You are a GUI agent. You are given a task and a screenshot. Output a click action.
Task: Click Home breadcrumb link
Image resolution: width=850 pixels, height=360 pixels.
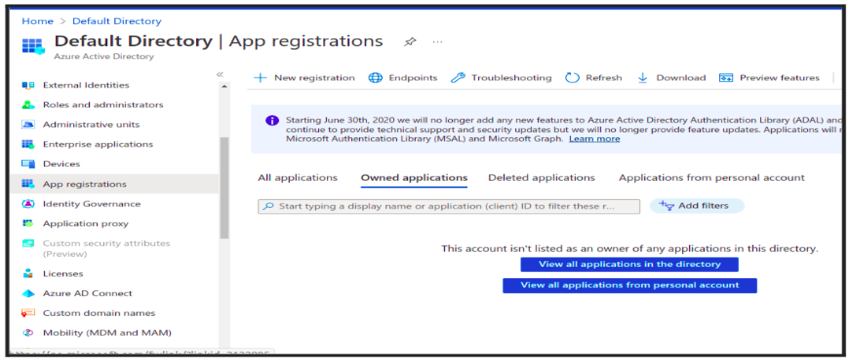pos(37,21)
